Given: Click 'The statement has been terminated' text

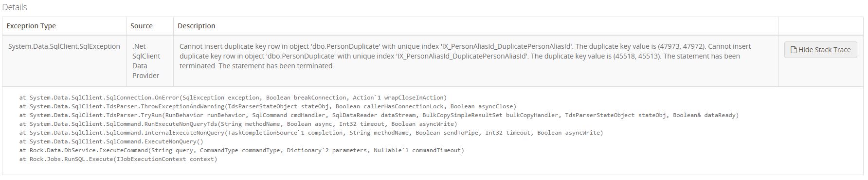Looking at the screenshot, I should point(702,56).
